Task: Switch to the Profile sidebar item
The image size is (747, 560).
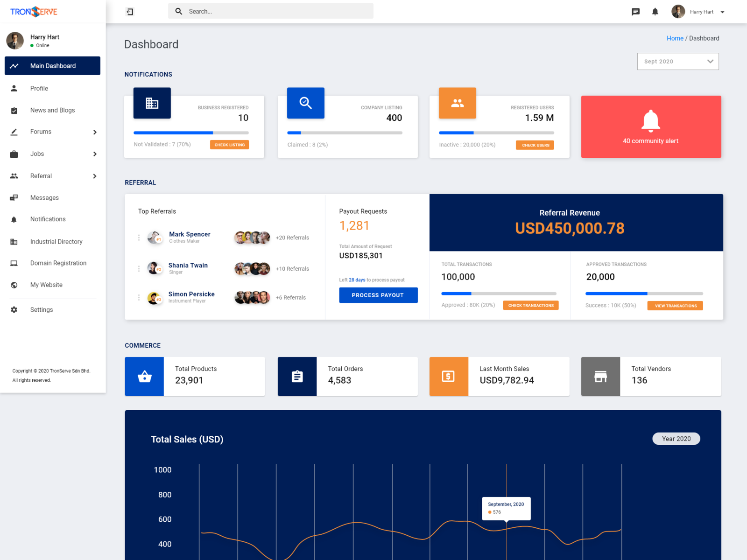Action: (39, 88)
